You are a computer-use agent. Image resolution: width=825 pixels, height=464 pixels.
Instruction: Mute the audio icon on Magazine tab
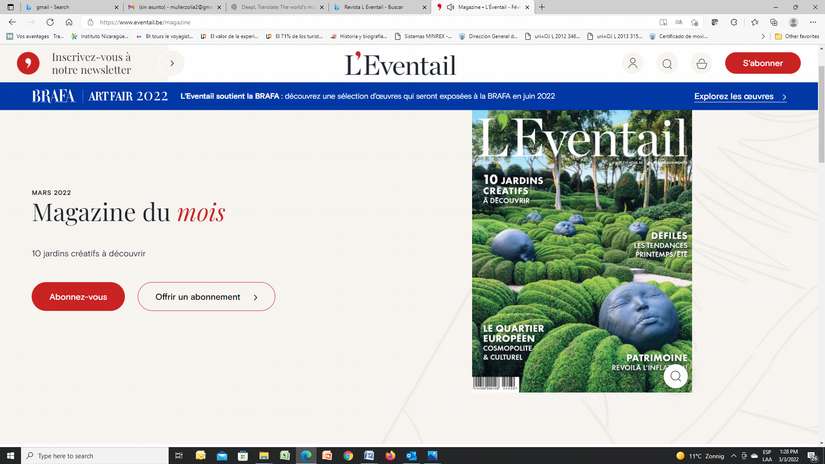click(x=450, y=7)
